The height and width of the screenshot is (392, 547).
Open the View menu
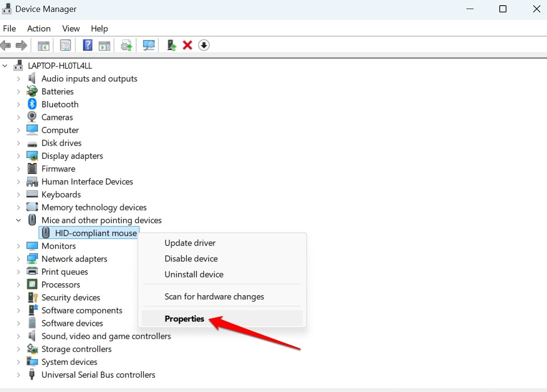pyautogui.click(x=71, y=28)
